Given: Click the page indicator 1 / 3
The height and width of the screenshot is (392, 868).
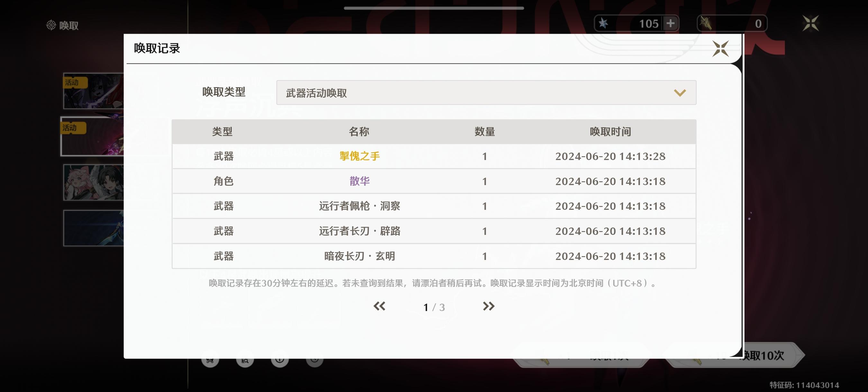Looking at the screenshot, I should click(x=434, y=307).
